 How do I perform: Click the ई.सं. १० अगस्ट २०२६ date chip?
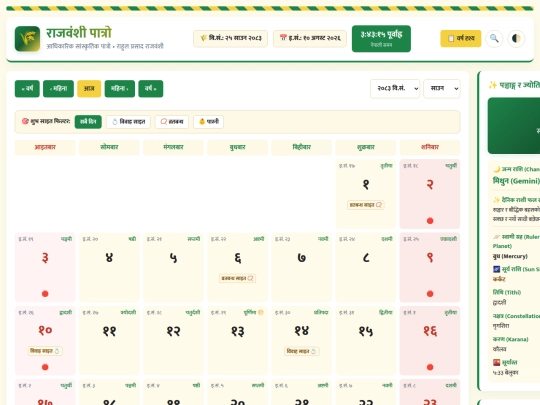310,38
